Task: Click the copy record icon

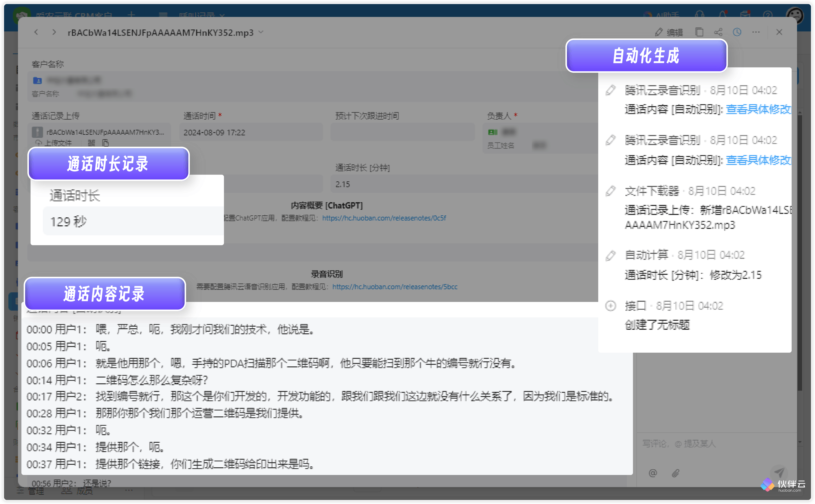Action: pos(699,32)
